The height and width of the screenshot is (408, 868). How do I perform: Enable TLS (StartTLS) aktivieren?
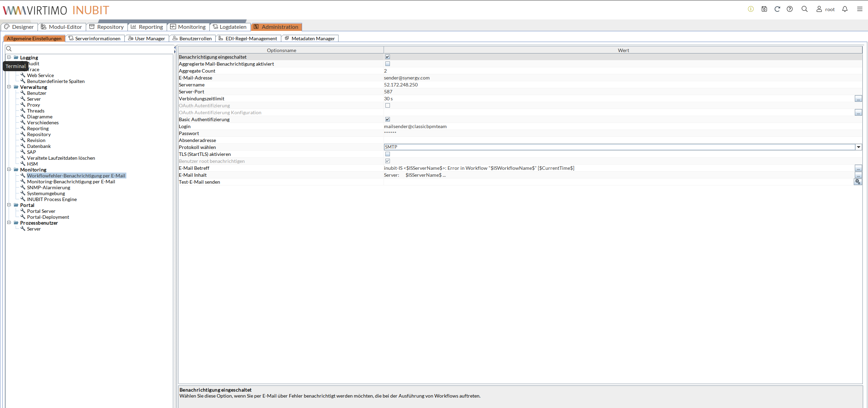388,154
